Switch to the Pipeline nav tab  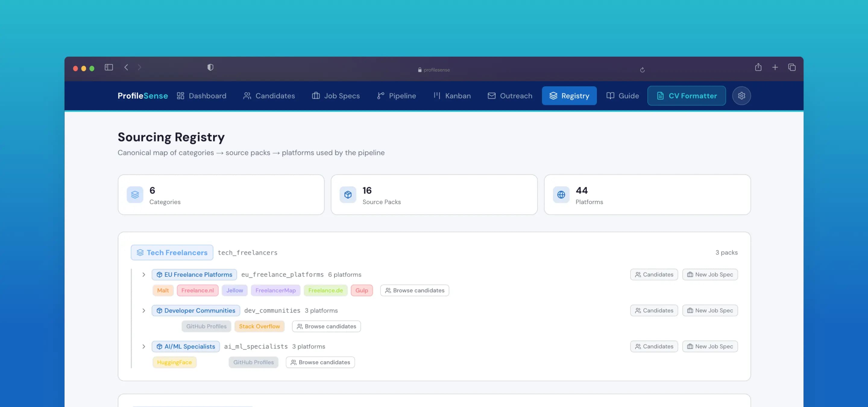[x=396, y=96]
